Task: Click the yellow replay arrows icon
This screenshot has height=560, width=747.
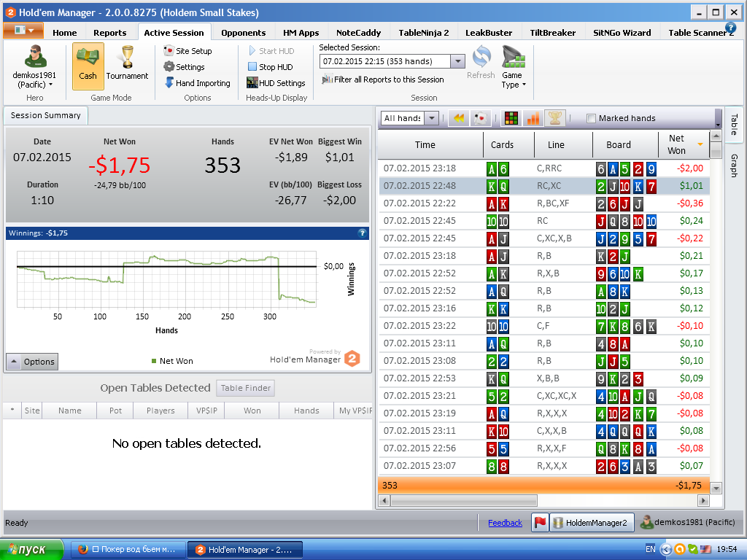Action: (459, 118)
